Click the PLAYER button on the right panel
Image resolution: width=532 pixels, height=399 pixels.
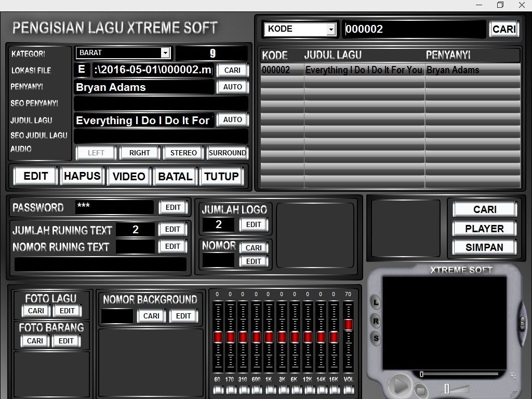(x=484, y=228)
